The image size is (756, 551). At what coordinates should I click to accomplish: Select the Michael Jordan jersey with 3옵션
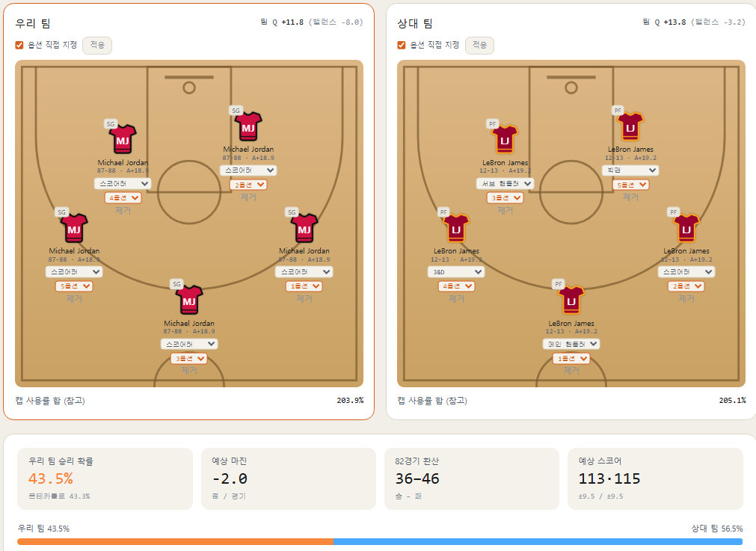(x=189, y=301)
